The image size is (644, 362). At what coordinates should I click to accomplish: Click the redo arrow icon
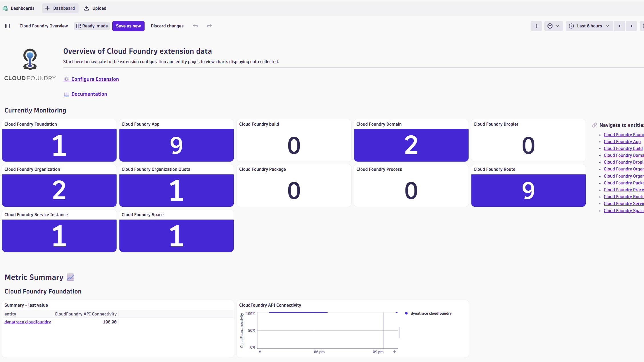(209, 26)
